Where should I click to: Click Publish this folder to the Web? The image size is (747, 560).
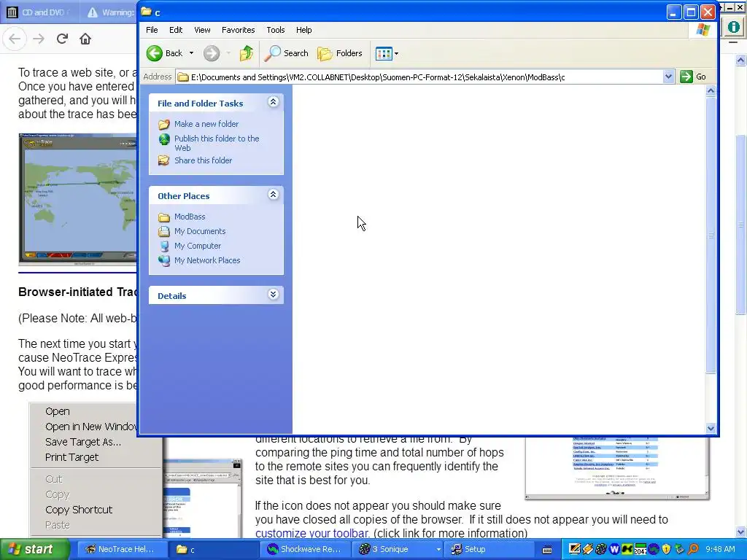217,143
